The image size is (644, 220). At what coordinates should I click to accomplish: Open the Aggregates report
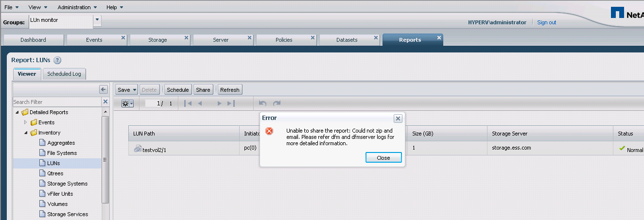pyautogui.click(x=61, y=143)
